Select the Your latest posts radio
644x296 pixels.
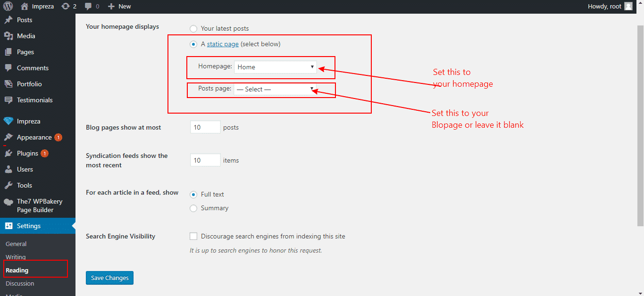click(193, 29)
